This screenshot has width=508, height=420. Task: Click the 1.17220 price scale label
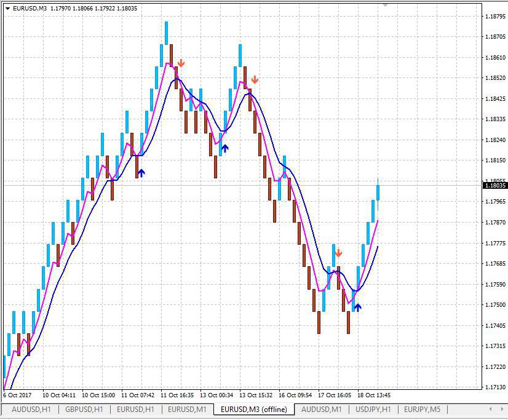(495, 367)
